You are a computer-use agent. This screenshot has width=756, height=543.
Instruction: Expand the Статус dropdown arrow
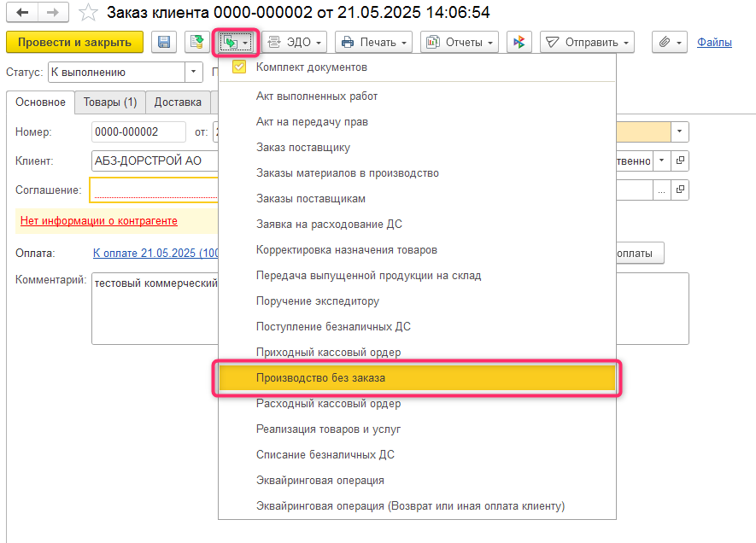pyautogui.click(x=194, y=73)
